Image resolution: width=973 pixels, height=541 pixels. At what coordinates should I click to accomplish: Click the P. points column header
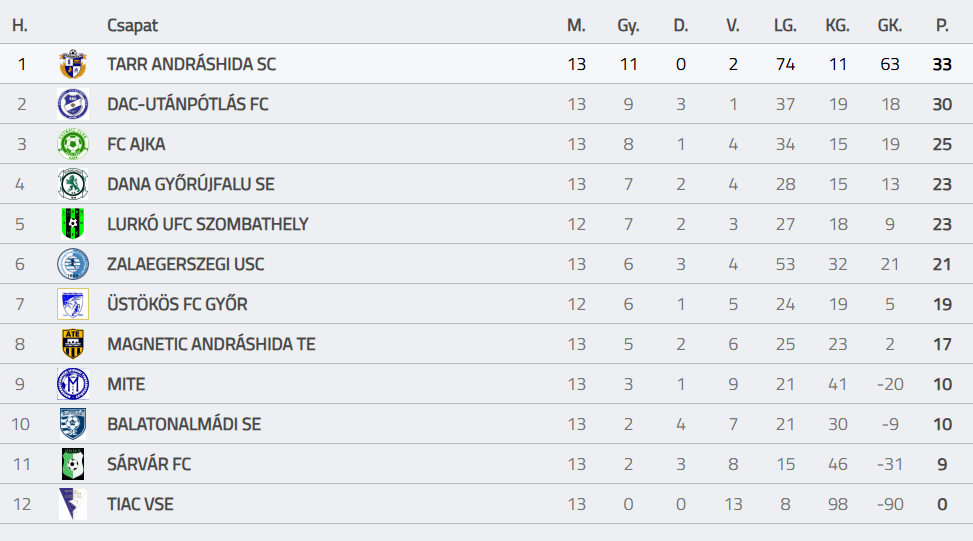pos(942,25)
